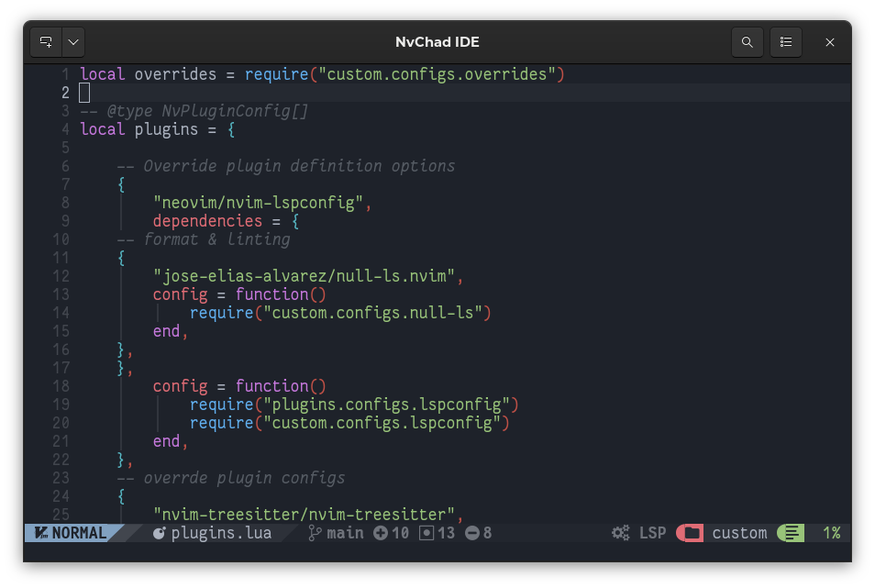Open the title bar dropdown chevron
The height and width of the screenshot is (588, 875).
(72, 42)
